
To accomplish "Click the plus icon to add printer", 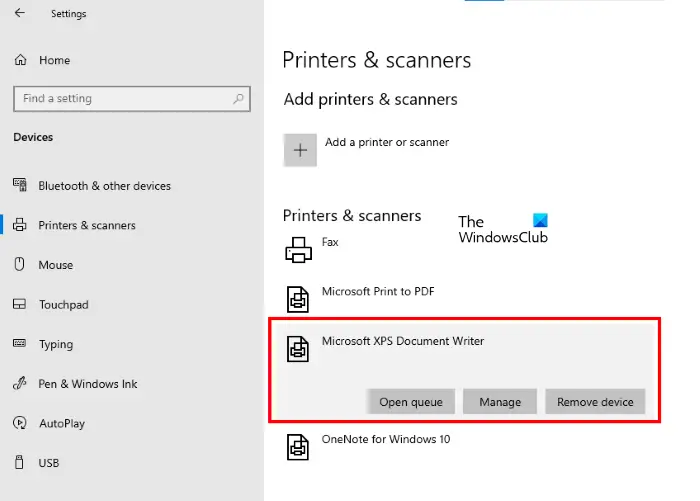I will [x=300, y=150].
